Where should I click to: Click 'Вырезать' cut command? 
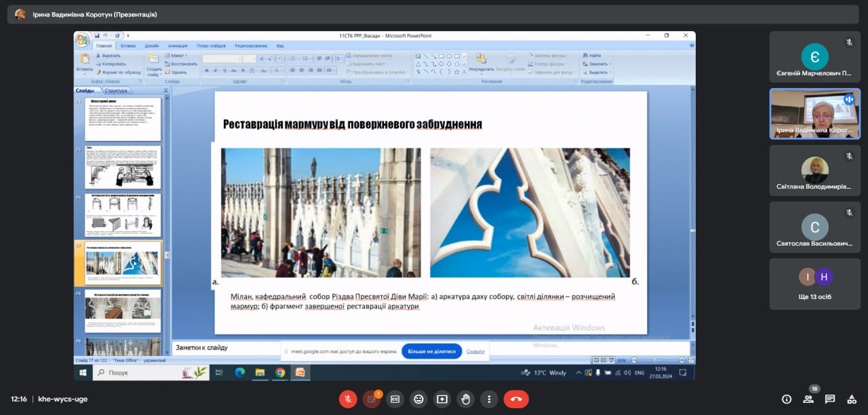point(108,56)
